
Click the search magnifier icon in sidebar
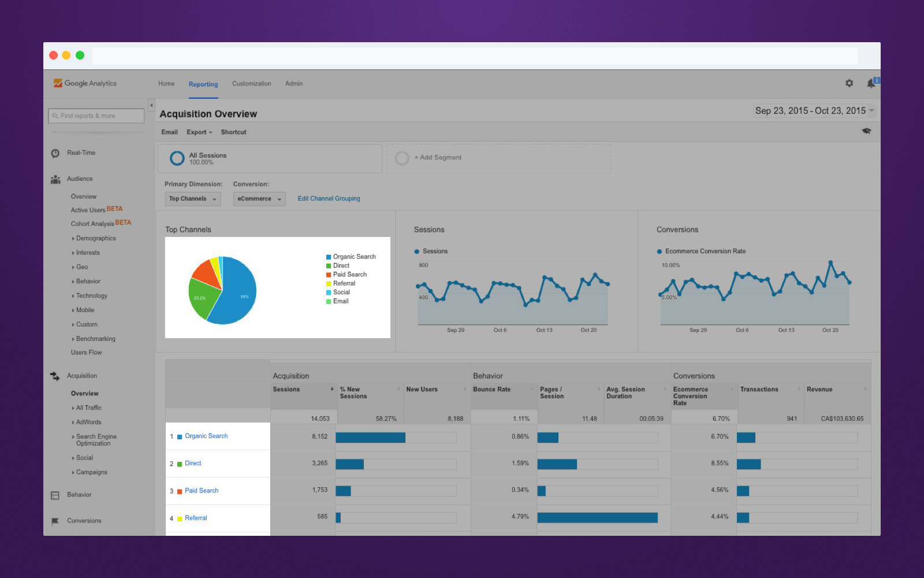pos(55,116)
